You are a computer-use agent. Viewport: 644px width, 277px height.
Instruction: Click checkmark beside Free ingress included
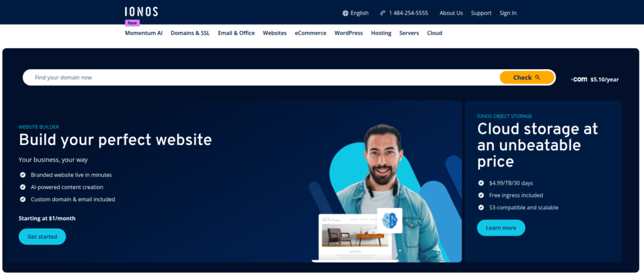[481, 195]
